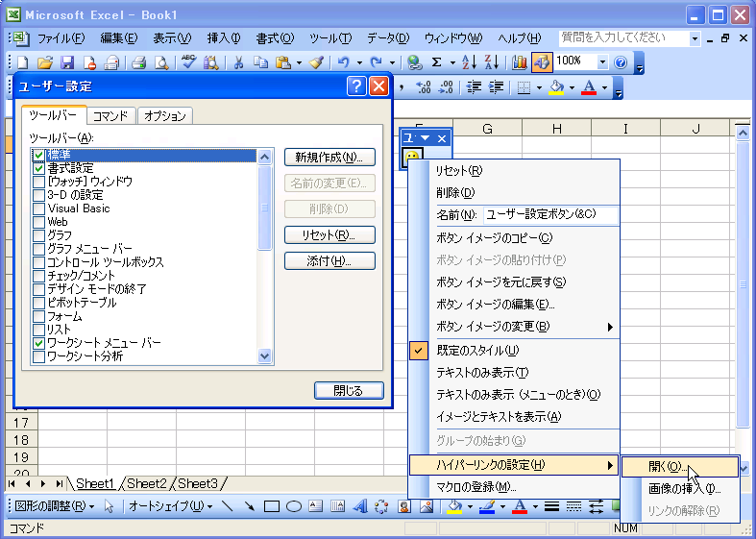
Task: Open the custom toolbar options dropdown arrow
Action: [426, 138]
